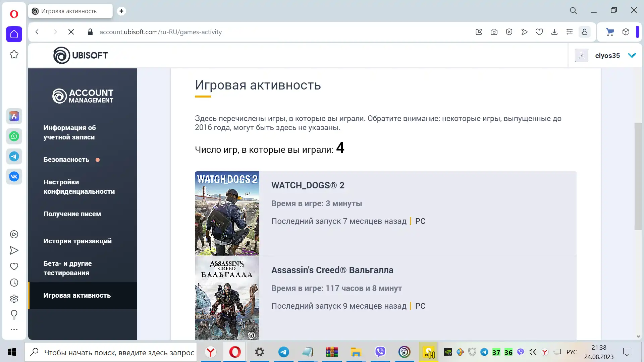Click the padlock site info icon
This screenshot has height=362, width=644.
(90, 32)
